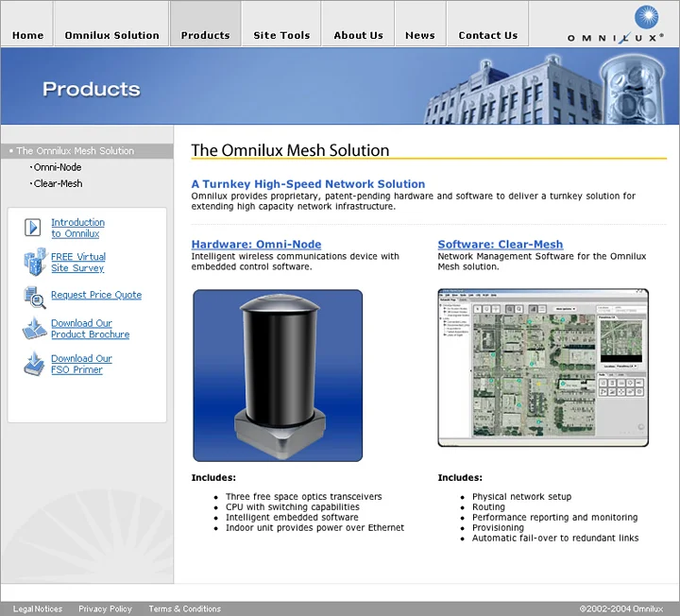Screen dimensions: 680x616
Task: Open the Clear-Mesh sidebar item
Action: click(x=58, y=184)
